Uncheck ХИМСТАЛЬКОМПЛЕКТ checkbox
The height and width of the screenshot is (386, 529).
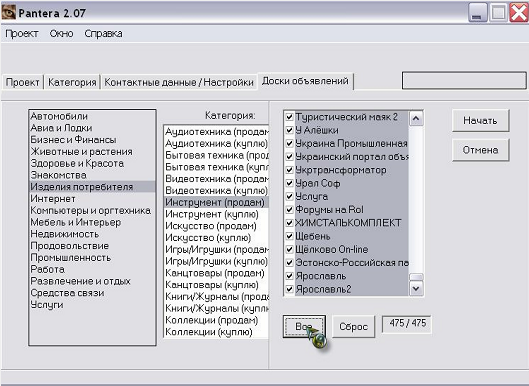pyautogui.click(x=289, y=223)
